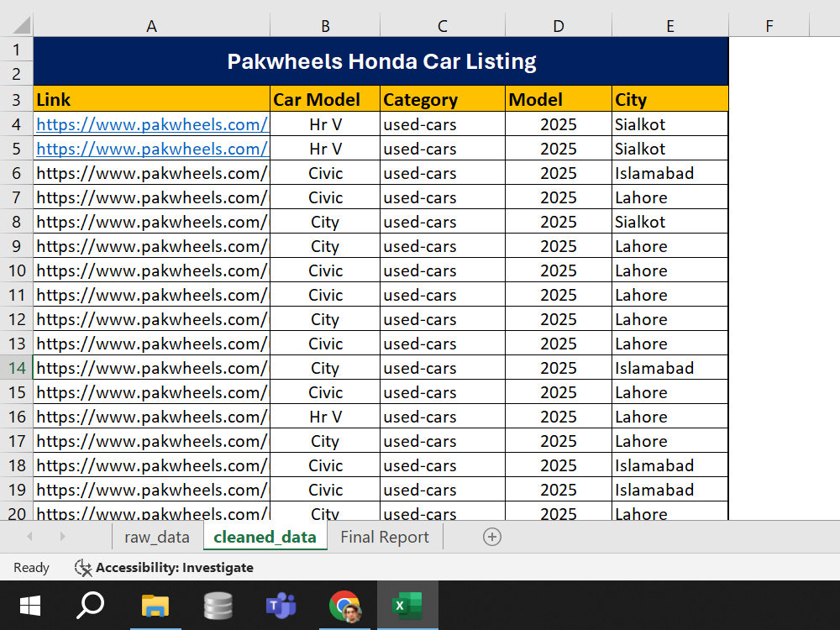Select Sialkot cell in row 8
This screenshot has height=630, width=840.
pos(670,222)
